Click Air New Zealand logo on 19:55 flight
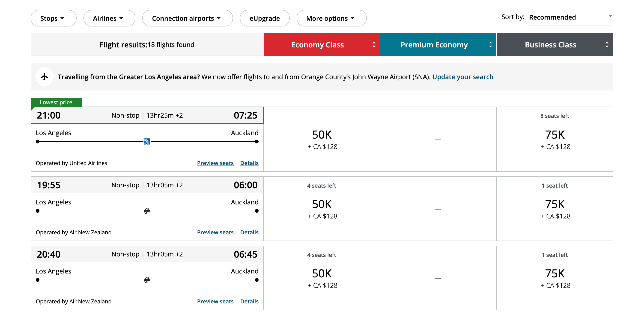The width and height of the screenshot is (644, 314). [x=147, y=211]
